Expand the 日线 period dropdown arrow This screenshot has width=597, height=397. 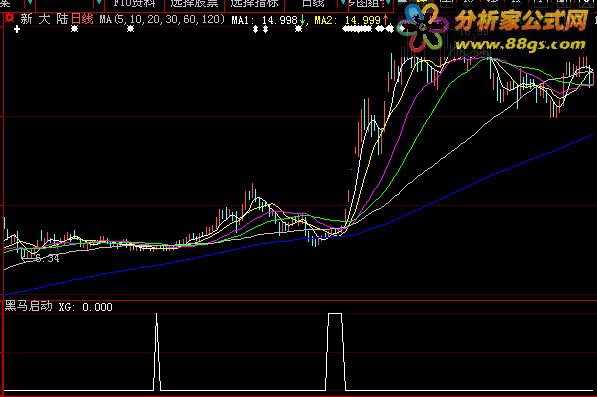(x=342, y=3)
